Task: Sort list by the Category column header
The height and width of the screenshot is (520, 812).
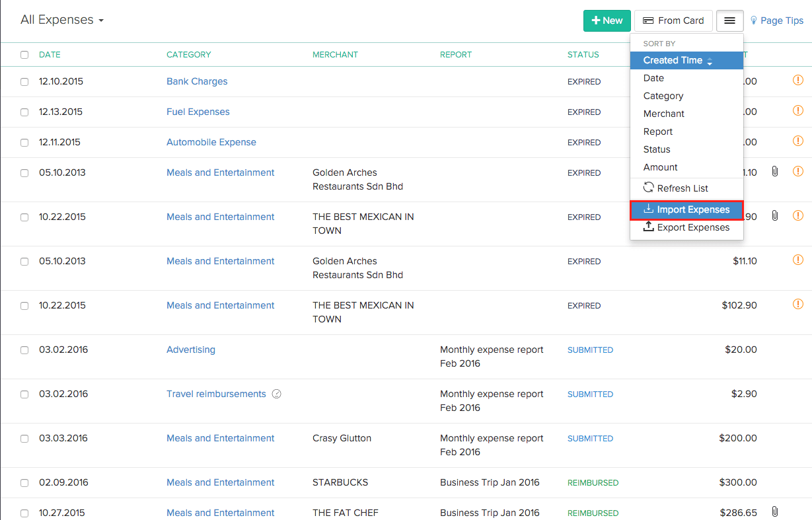Action: point(188,55)
